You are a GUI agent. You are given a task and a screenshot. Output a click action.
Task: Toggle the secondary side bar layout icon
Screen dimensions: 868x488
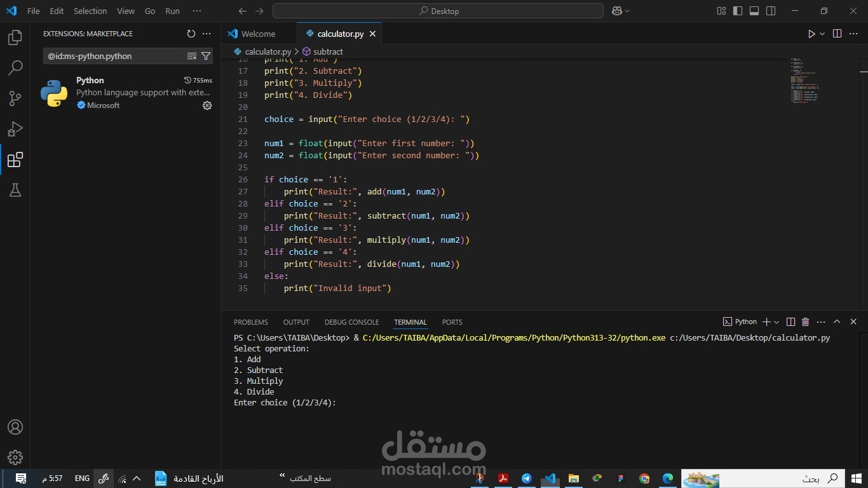click(x=770, y=11)
